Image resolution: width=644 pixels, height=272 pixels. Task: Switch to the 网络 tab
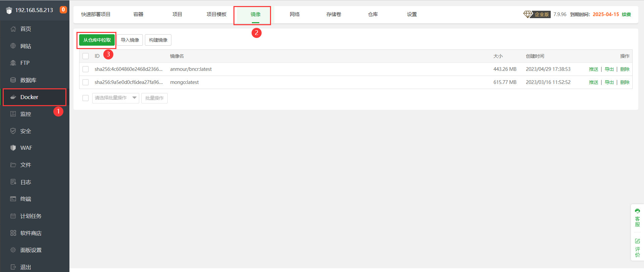[x=294, y=14]
